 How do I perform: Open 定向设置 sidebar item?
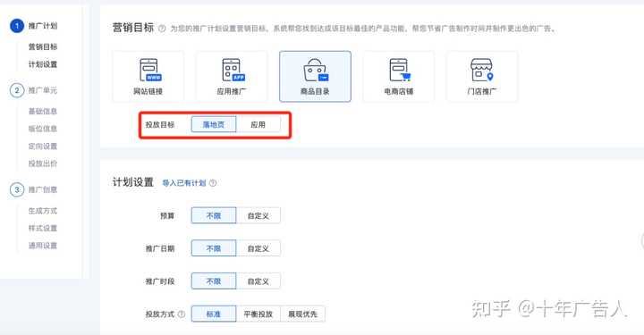click(x=43, y=146)
